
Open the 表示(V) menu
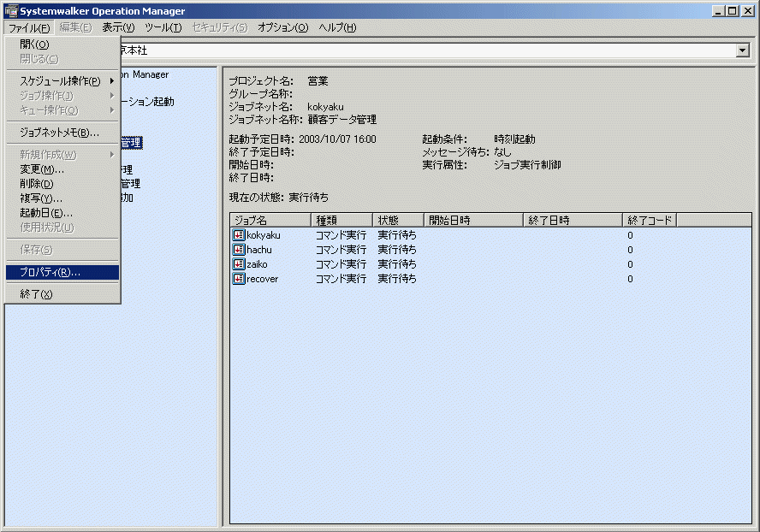point(118,27)
